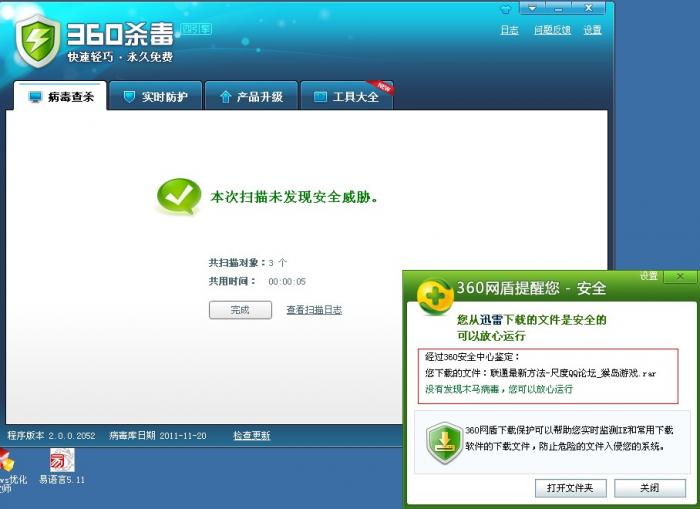The height and width of the screenshot is (509, 700).
Task: Select the 共扫描对象 3 个 text
Action: click(x=248, y=263)
